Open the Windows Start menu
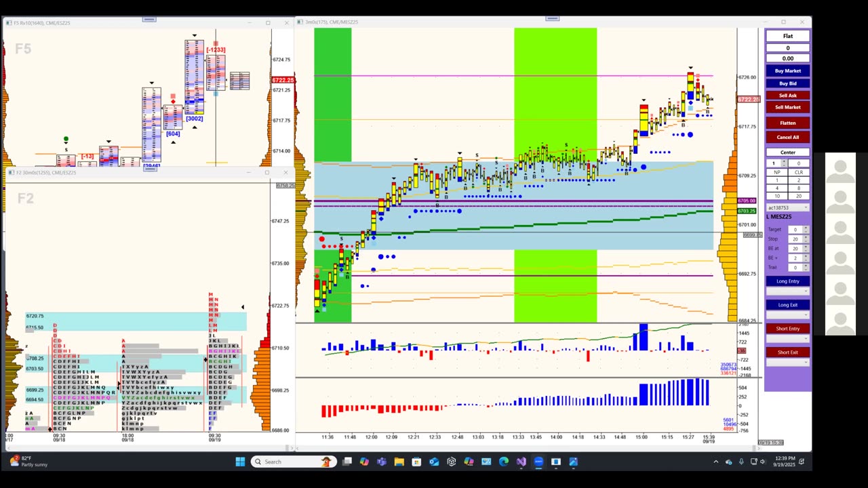This screenshot has height=488, width=868. (x=240, y=462)
